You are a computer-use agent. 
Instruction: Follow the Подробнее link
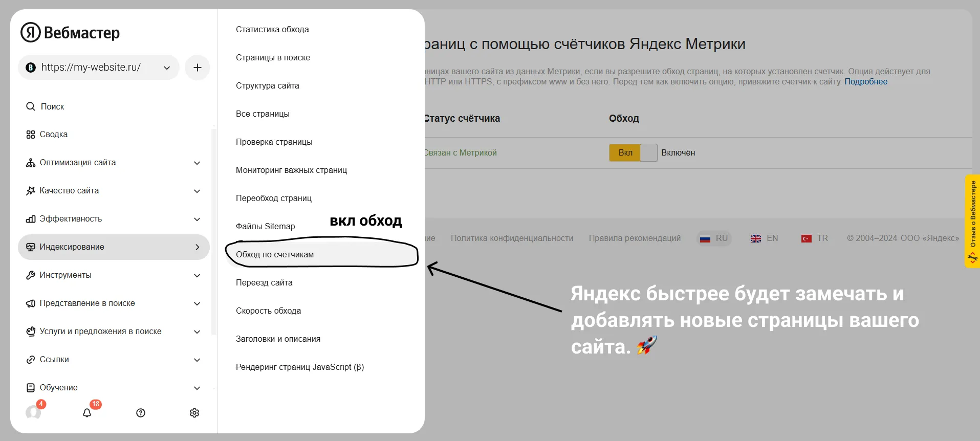[866, 82]
